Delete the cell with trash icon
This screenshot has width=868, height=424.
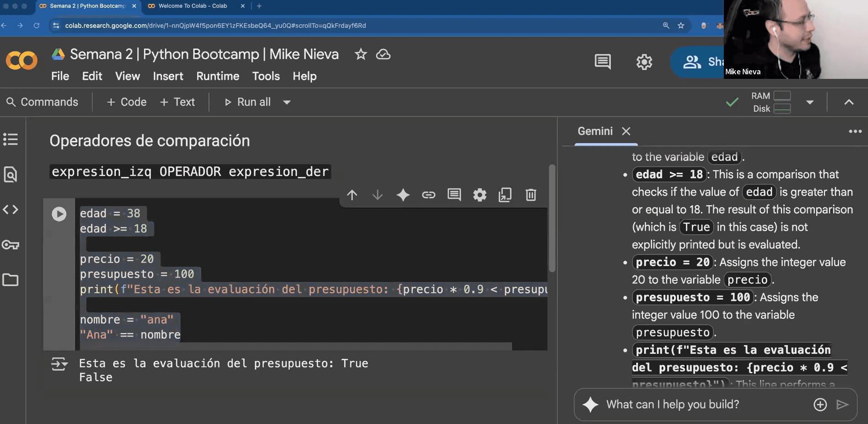tap(531, 195)
